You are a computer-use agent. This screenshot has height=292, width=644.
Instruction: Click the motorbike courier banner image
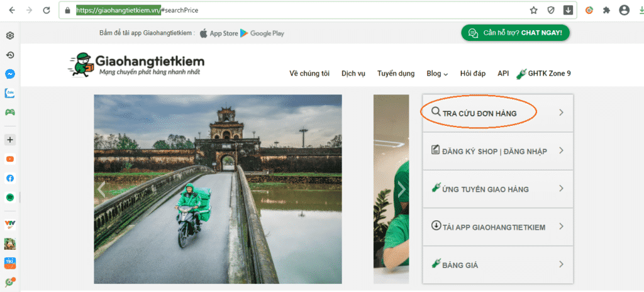pyautogui.click(x=218, y=189)
